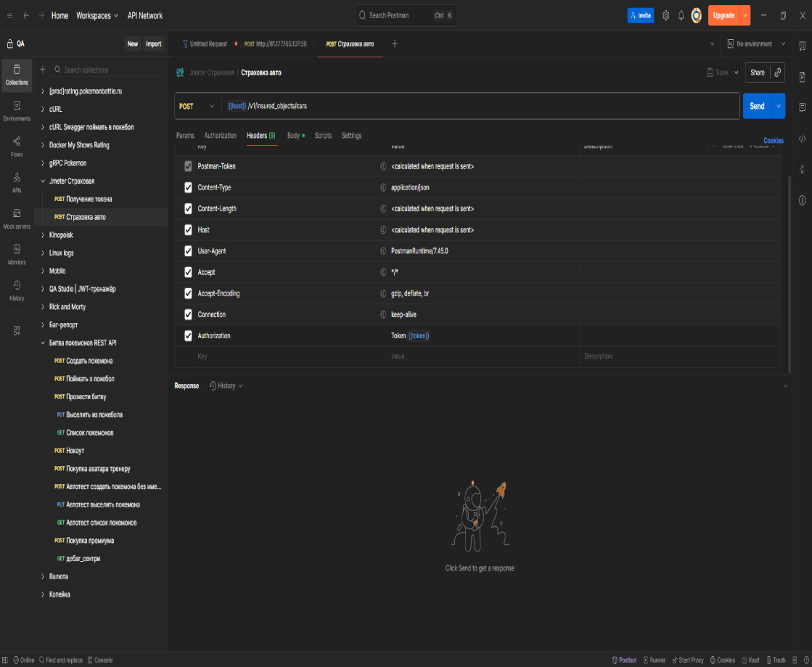Image resolution: width=812 pixels, height=667 pixels.
Task: Click the Send button
Action: click(756, 106)
